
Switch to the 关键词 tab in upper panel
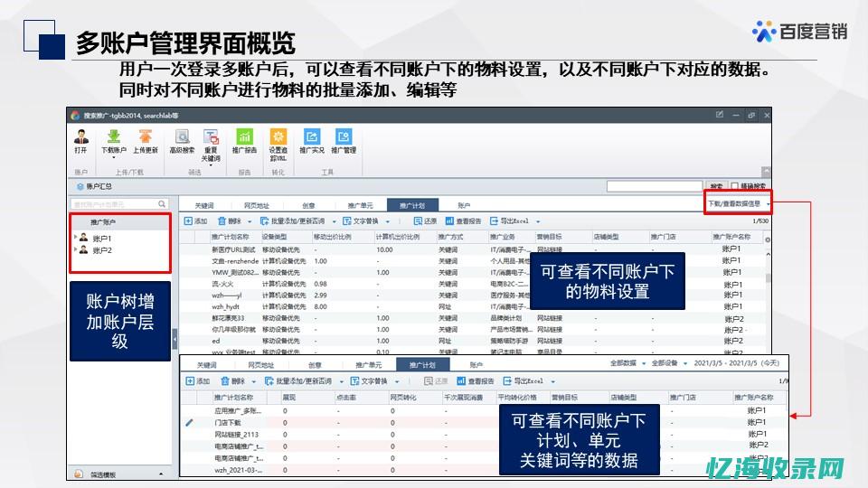[204, 205]
